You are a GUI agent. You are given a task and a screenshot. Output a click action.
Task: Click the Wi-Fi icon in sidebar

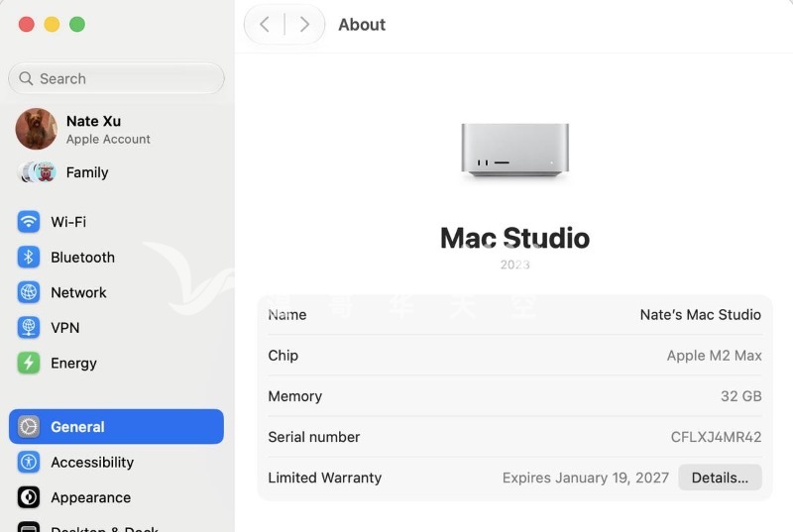click(29, 222)
